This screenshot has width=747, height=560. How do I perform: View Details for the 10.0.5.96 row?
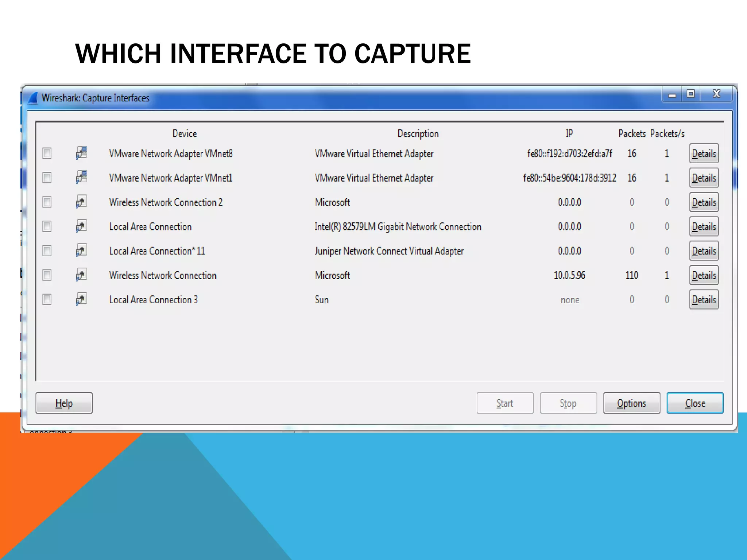tap(704, 275)
